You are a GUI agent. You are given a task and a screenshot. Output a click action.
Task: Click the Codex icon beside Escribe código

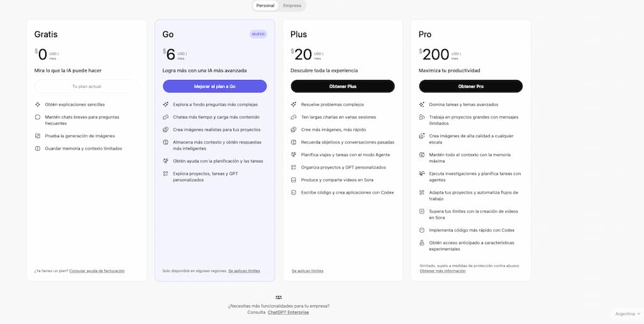click(294, 193)
